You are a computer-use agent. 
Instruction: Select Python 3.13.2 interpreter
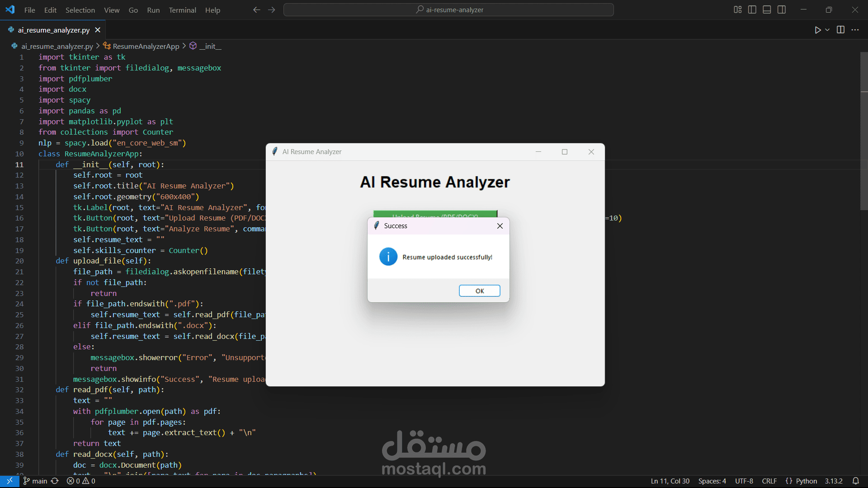834,481
